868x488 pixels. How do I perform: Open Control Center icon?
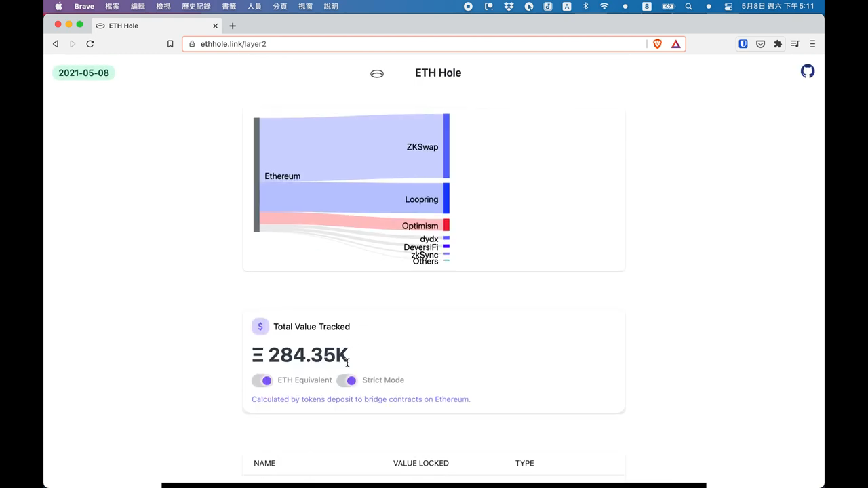pyautogui.click(x=728, y=6)
